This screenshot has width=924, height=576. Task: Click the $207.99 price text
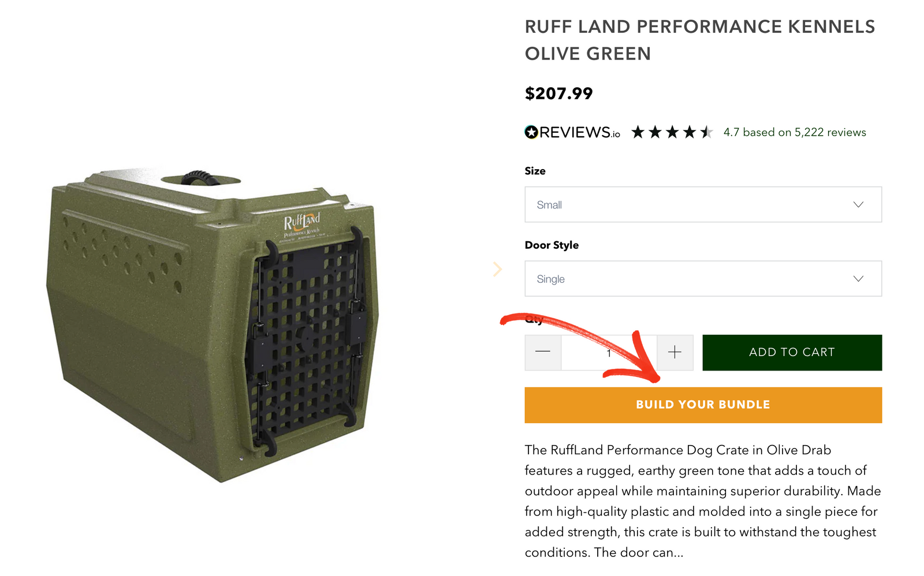point(558,93)
